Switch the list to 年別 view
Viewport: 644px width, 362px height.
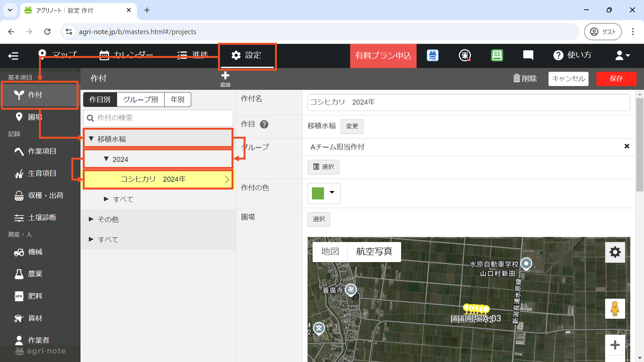(x=177, y=99)
